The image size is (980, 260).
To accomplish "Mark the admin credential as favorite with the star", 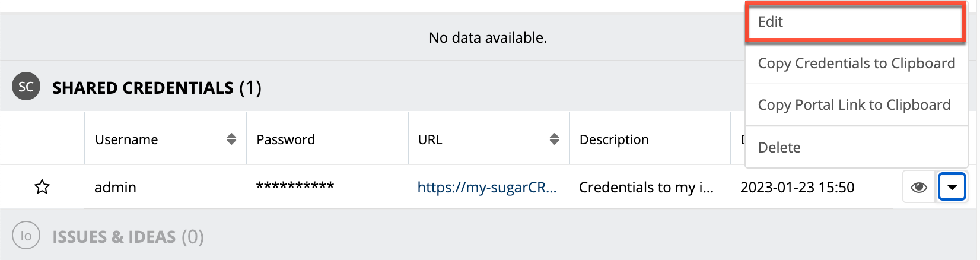I will pyautogui.click(x=42, y=188).
